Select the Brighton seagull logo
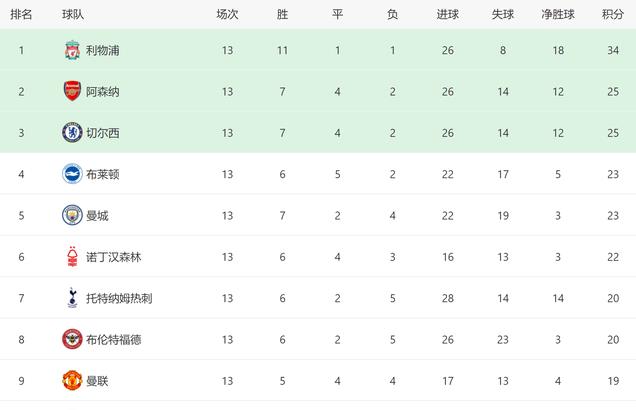Image resolution: width=636 pixels, height=410 pixels. tap(72, 174)
